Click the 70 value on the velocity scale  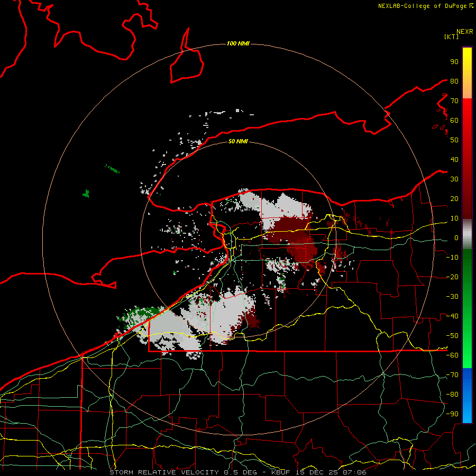454,101
